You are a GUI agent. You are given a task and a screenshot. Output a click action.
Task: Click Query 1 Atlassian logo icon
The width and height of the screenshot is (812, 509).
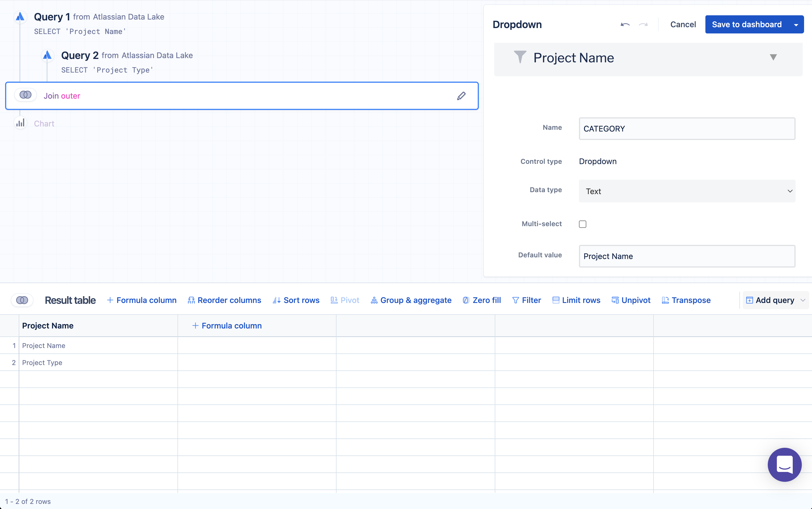pos(20,16)
